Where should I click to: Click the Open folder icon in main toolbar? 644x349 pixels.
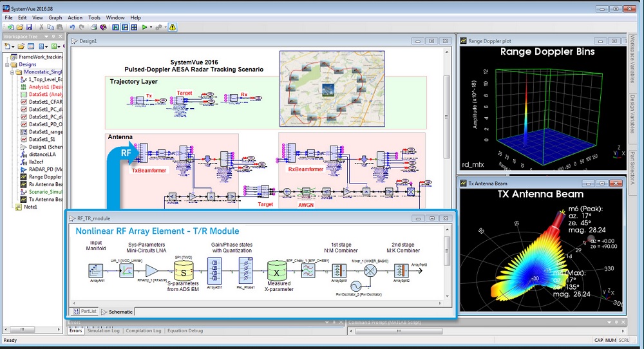pos(20,27)
